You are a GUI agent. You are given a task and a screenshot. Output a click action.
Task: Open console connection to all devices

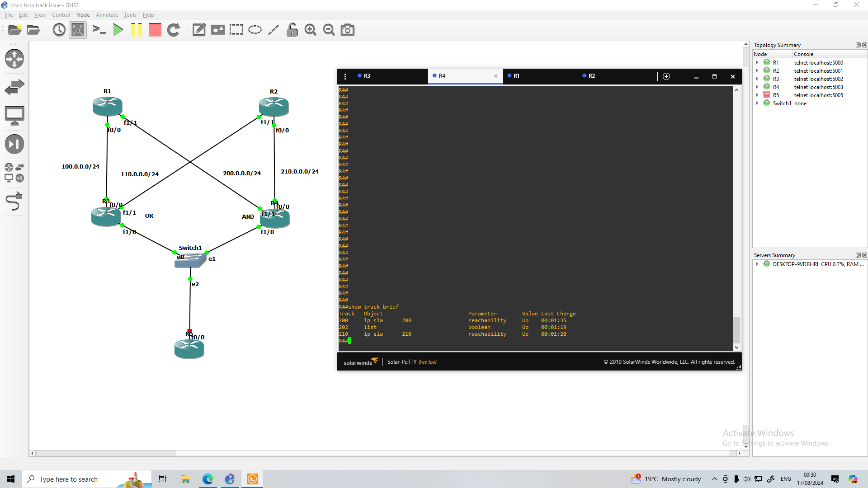[99, 30]
